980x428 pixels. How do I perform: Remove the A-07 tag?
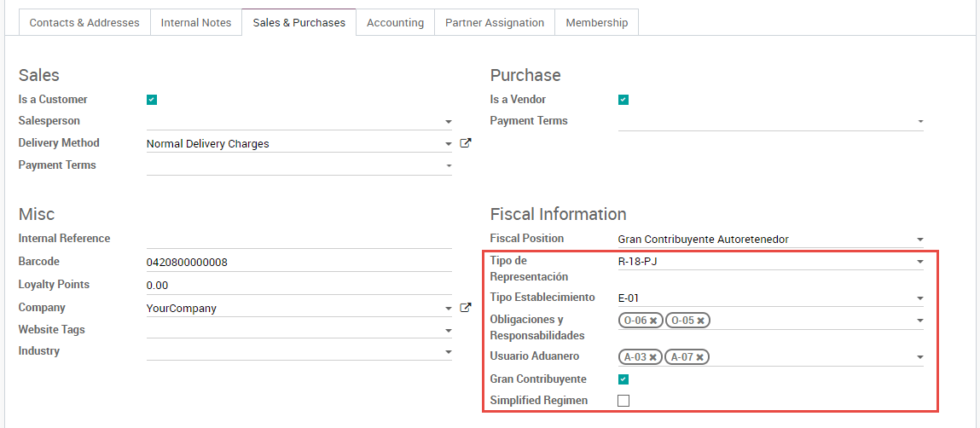pos(699,357)
